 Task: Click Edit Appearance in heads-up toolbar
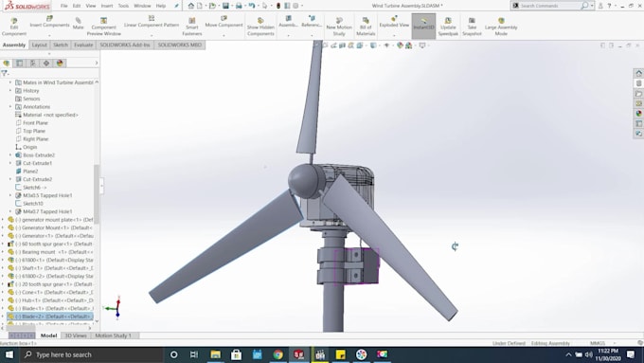(400, 45)
